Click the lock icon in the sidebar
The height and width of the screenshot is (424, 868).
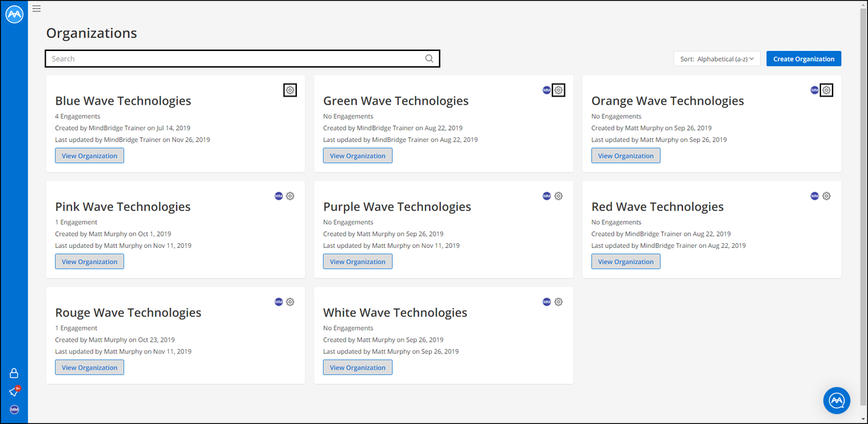pyautogui.click(x=14, y=373)
